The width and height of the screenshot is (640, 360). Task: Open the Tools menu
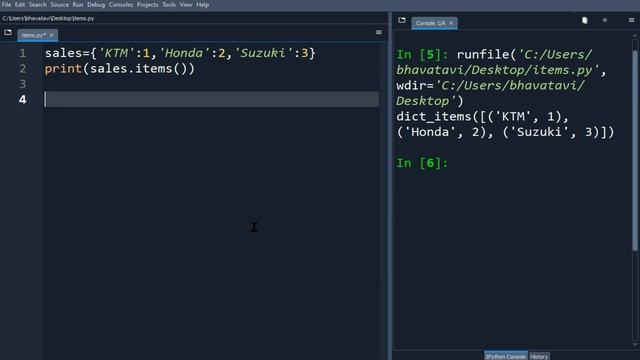[169, 5]
